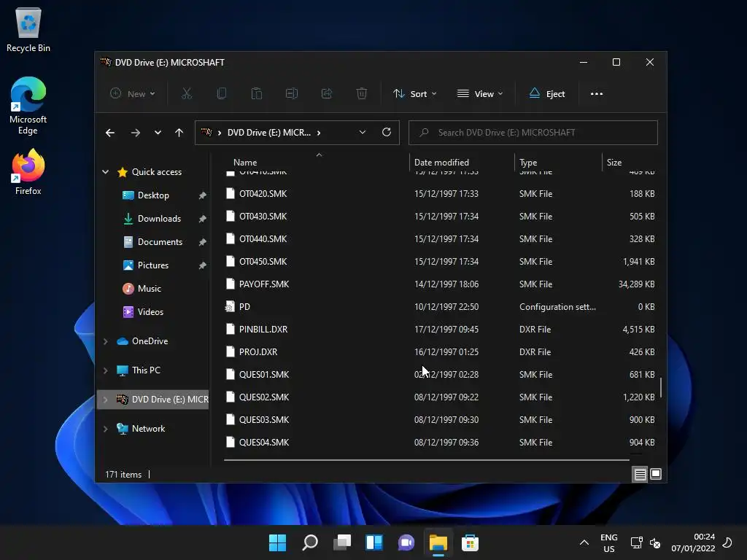The height and width of the screenshot is (560, 747).
Task: Select the file OT0420.SMK
Action: coord(440,194)
